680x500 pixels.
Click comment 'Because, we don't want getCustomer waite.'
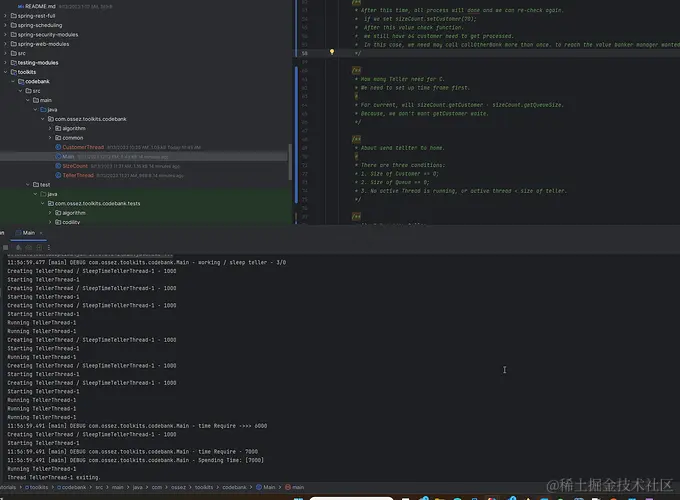click(422, 114)
